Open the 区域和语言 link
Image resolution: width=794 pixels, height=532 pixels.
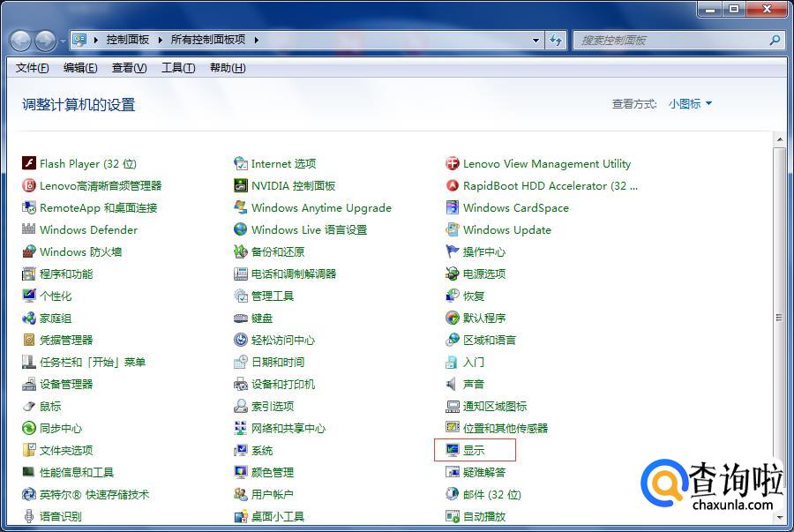point(490,340)
